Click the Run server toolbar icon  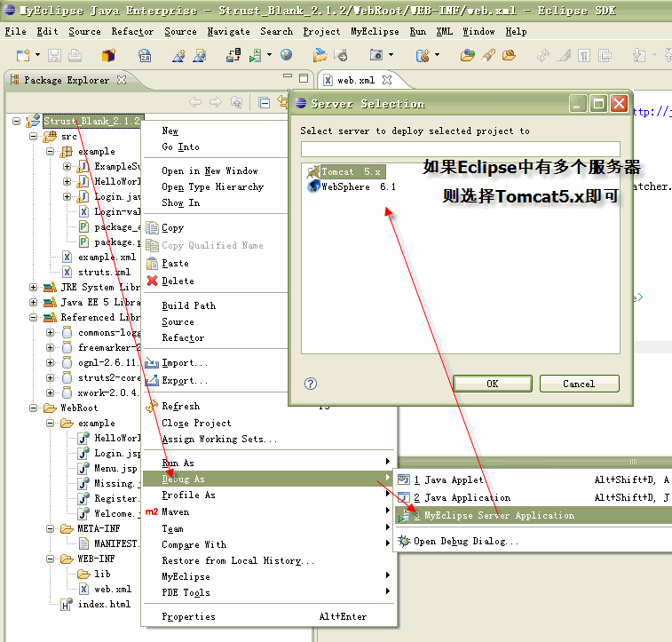pyautogui.click(x=256, y=55)
